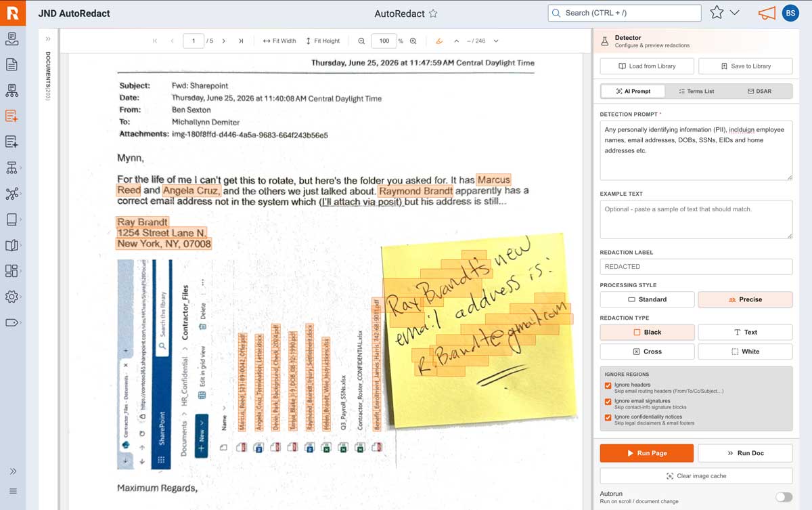Go to next redaction match
Viewport: 812px width, 510px height.
coord(496,41)
